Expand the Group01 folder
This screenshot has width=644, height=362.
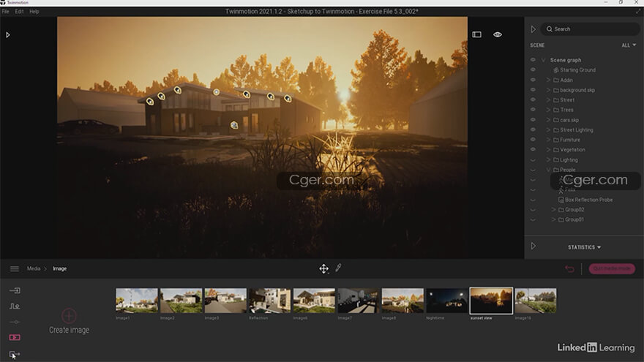(553, 219)
